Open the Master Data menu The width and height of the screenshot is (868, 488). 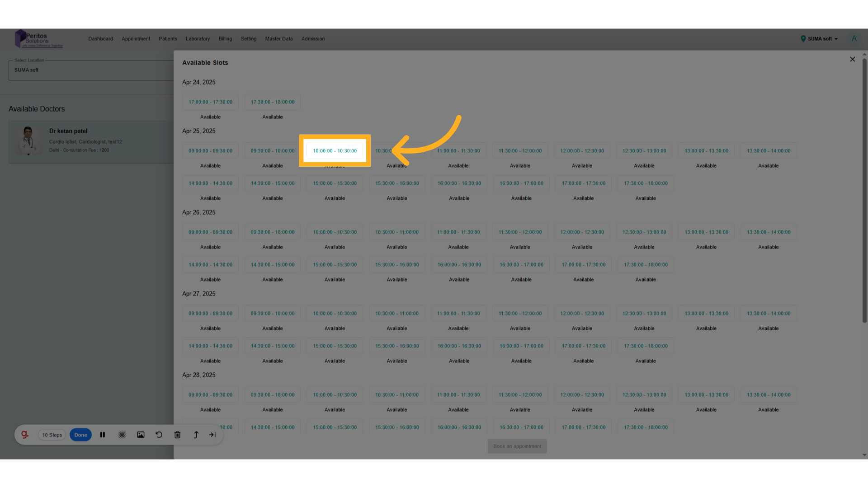[278, 39]
